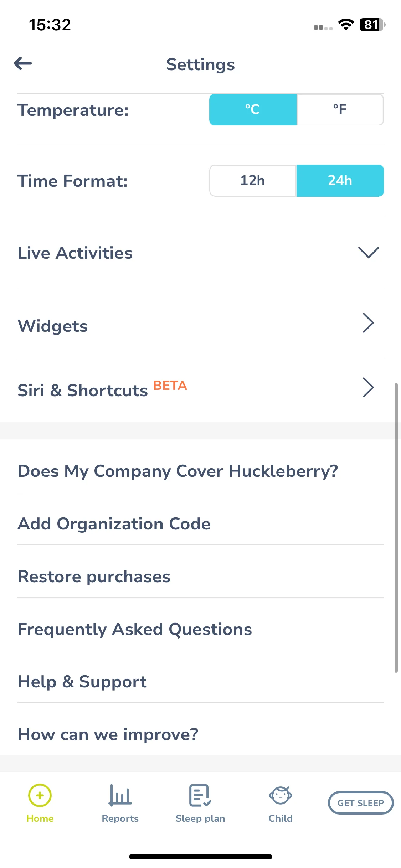Screen dimensions: 401x868
Task: Switch time format to 24h
Action: (x=340, y=181)
